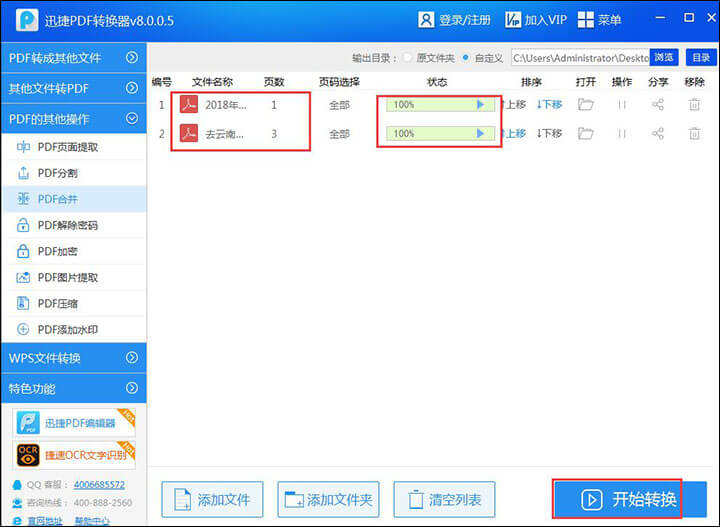
Task: Click the 咨询热线 support icon
Action: pos(17,503)
